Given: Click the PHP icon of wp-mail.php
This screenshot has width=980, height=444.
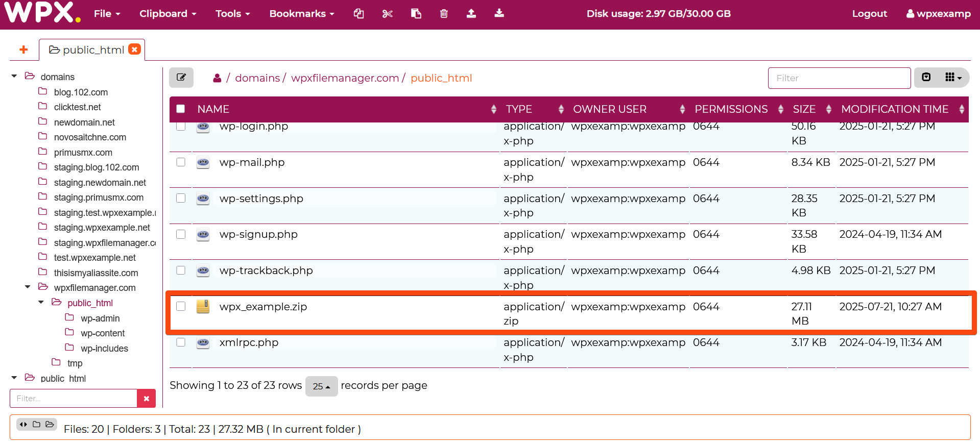Looking at the screenshot, I should coord(203,162).
